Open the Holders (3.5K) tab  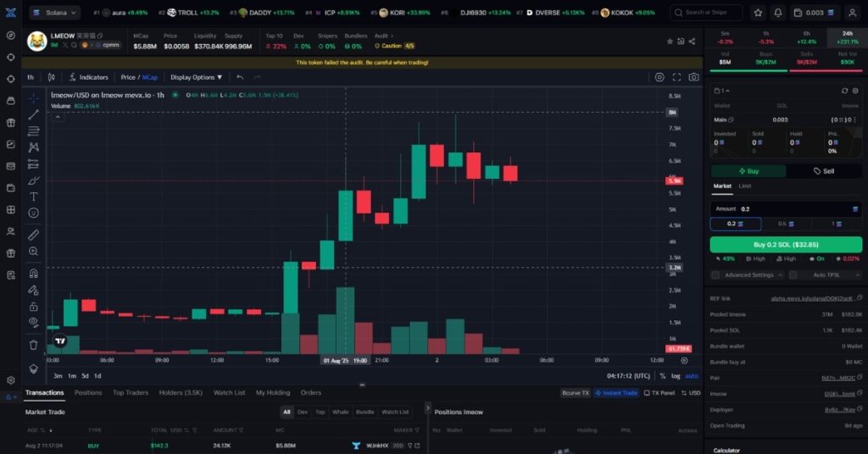(181, 393)
